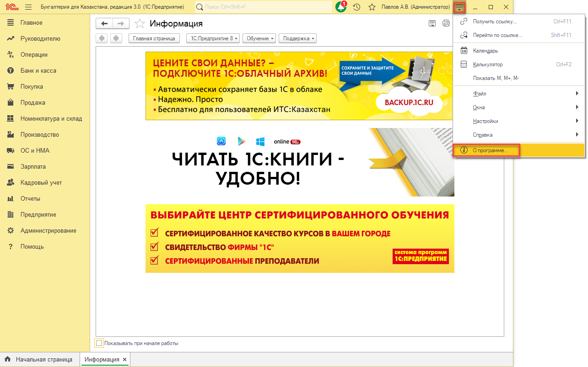Open Предприятие section
The height and width of the screenshot is (367, 588).
tap(45, 215)
